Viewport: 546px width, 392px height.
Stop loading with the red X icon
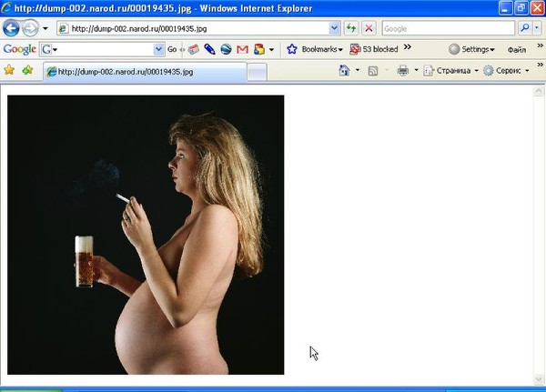[x=369, y=28]
